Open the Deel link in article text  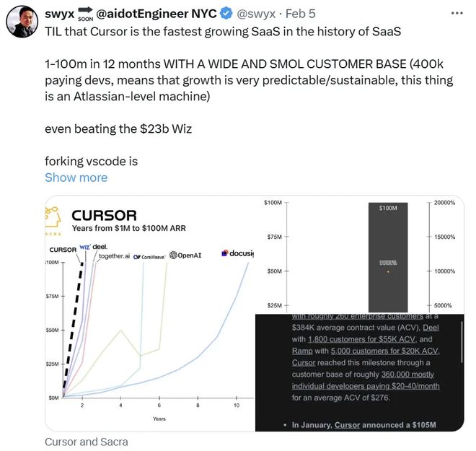pos(431,328)
